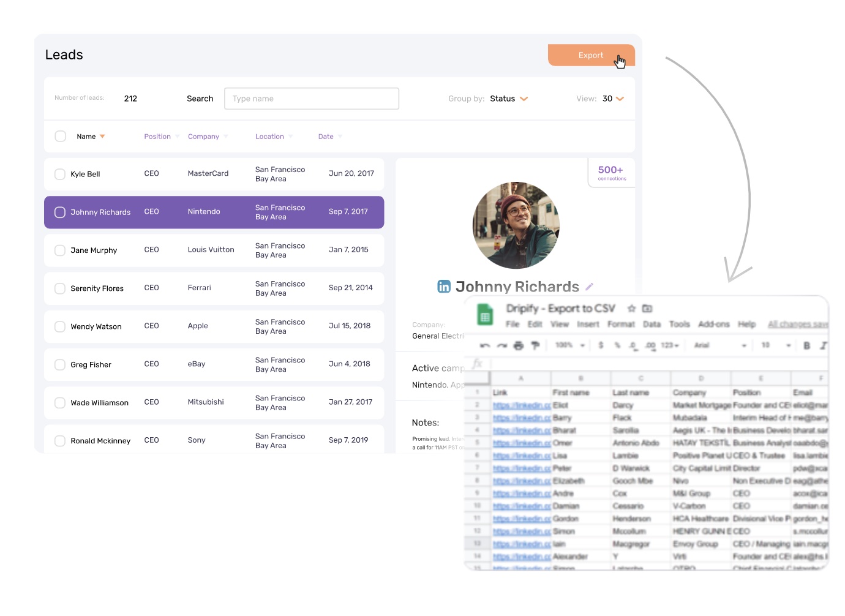The height and width of the screenshot is (616, 845).
Task: Open the 500+ connections badge
Action: (x=611, y=173)
